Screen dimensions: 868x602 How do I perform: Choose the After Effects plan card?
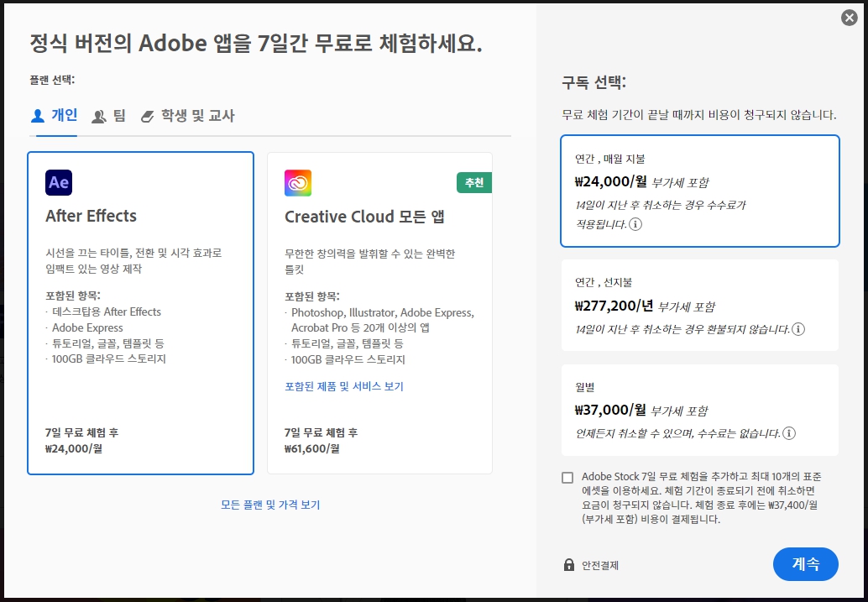pos(140,313)
